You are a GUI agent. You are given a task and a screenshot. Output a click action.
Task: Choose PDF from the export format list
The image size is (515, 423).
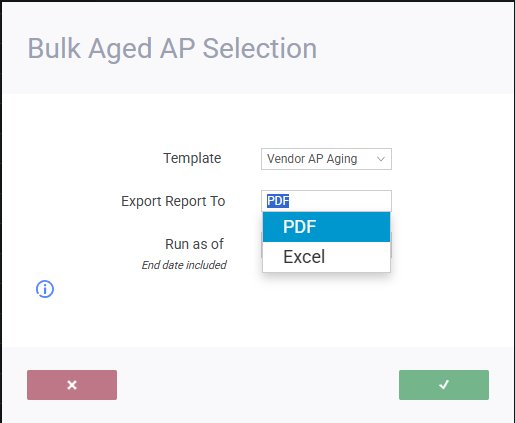(326, 227)
